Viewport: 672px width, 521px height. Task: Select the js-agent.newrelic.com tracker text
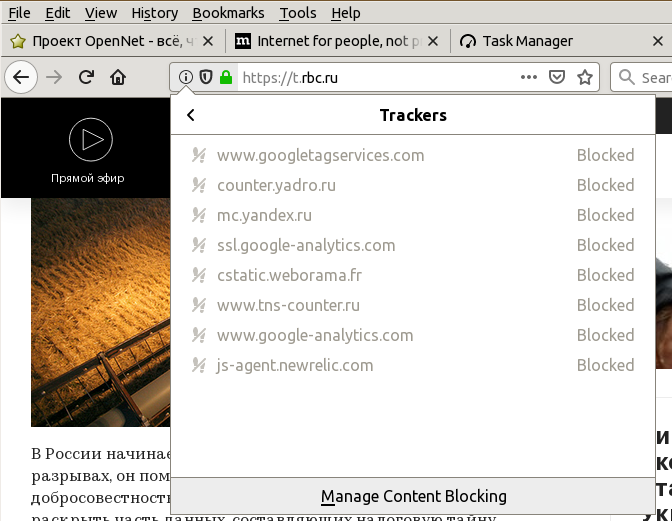(x=295, y=365)
